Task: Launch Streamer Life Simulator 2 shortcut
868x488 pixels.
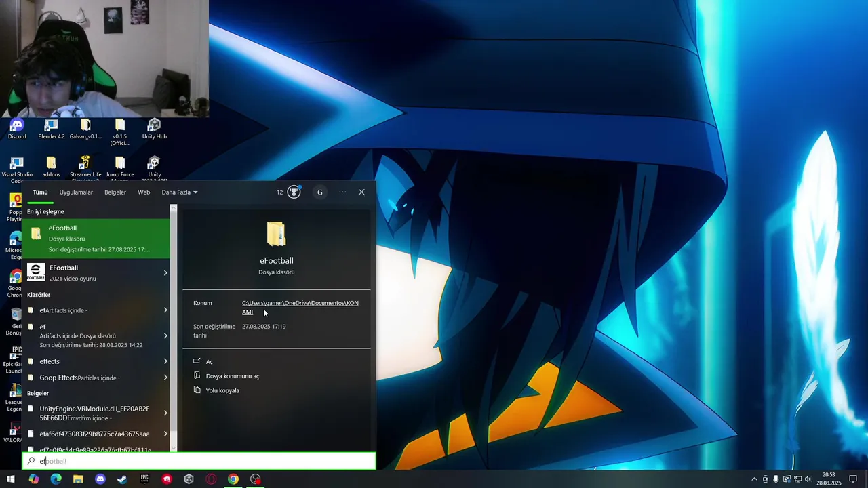Action: click(85, 169)
